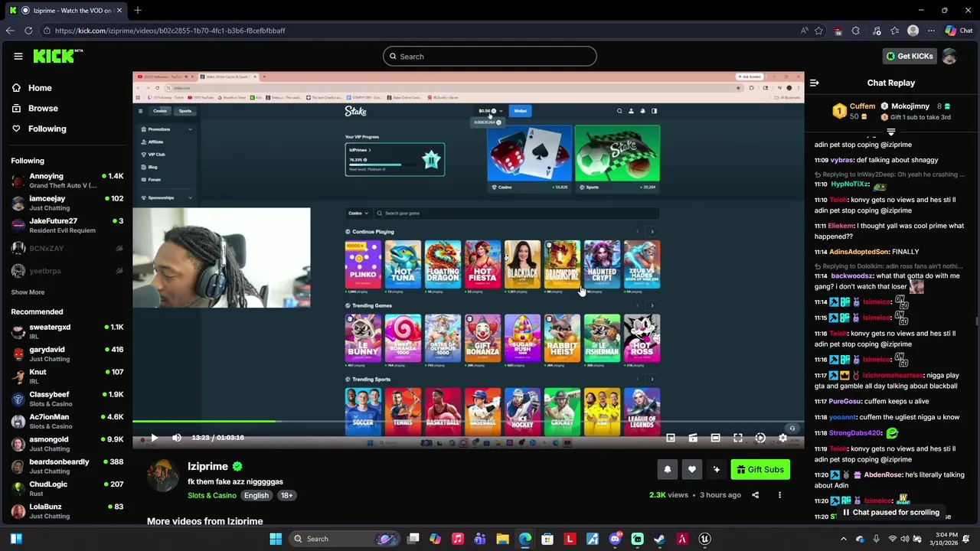
Task: Open Edge Read aloud icon
Action: (x=804, y=31)
